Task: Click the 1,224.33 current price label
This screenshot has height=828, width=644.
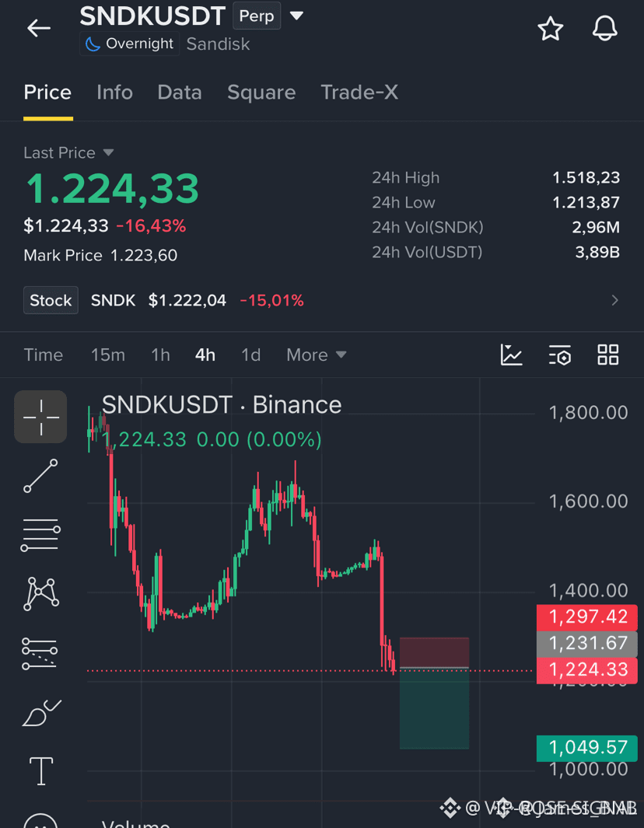Action: [587, 670]
